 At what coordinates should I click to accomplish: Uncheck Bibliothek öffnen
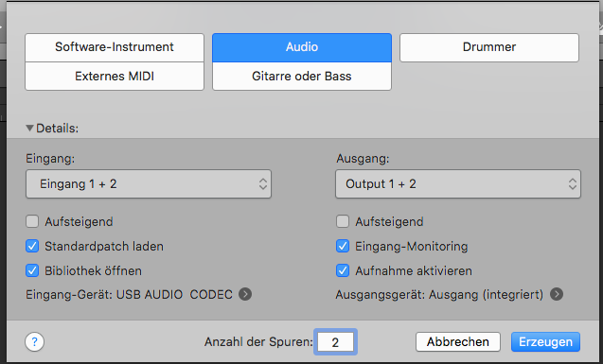(x=32, y=270)
